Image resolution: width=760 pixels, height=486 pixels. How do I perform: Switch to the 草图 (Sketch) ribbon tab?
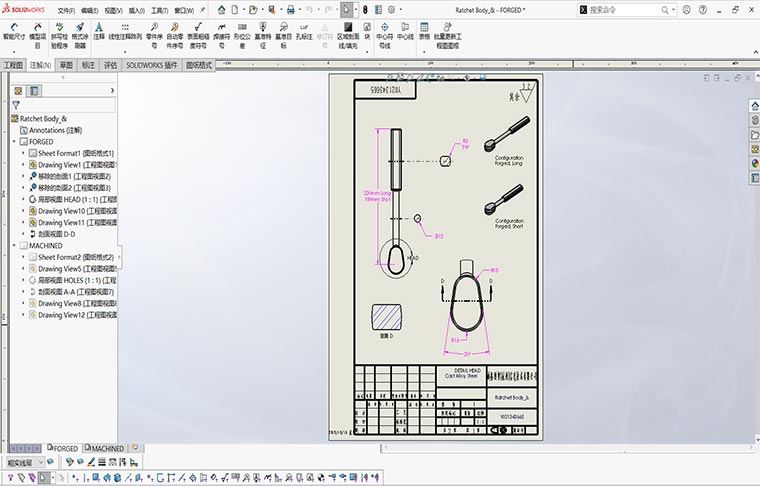point(66,65)
